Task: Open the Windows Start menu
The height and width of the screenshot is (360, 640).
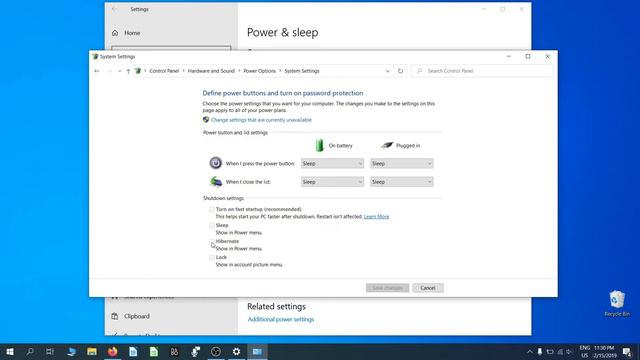Action: point(10,351)
